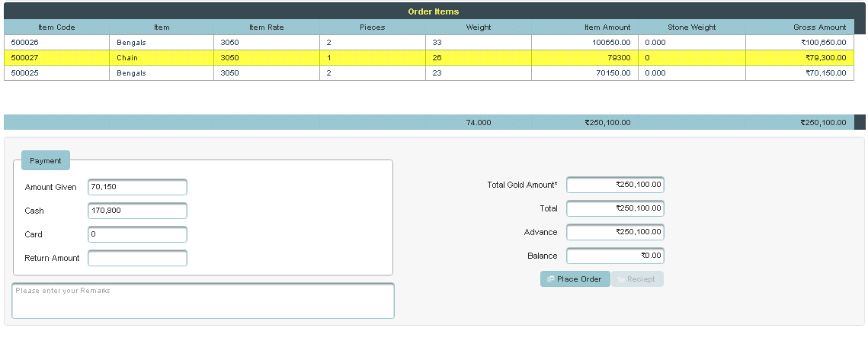Screen dimensions: 868x348
Task: Click the empty Return Amount field
Action: [x=137, y=259]
